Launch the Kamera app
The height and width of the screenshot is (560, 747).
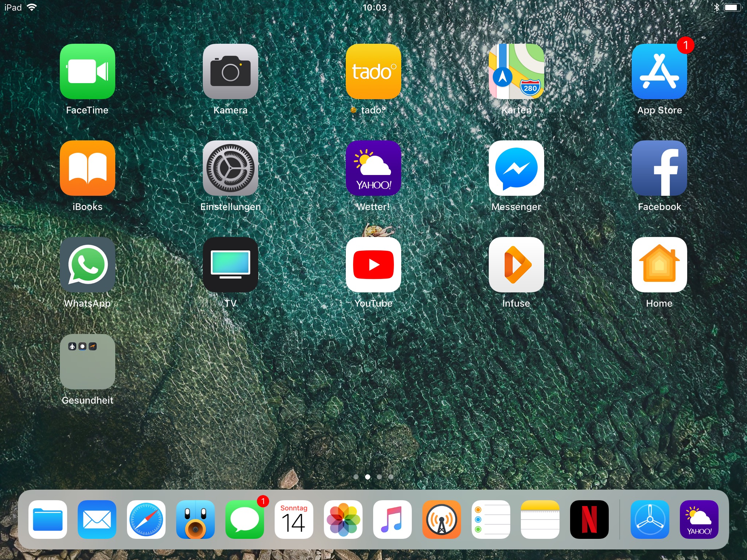231,71
